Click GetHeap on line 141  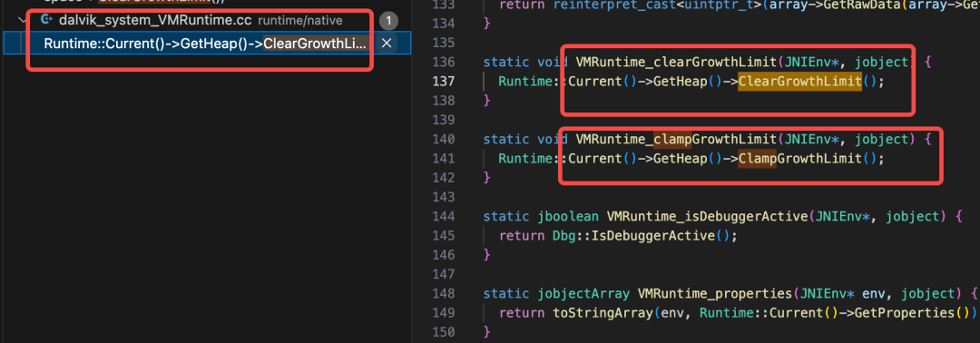pyautogui.click(x=681, y=159)
